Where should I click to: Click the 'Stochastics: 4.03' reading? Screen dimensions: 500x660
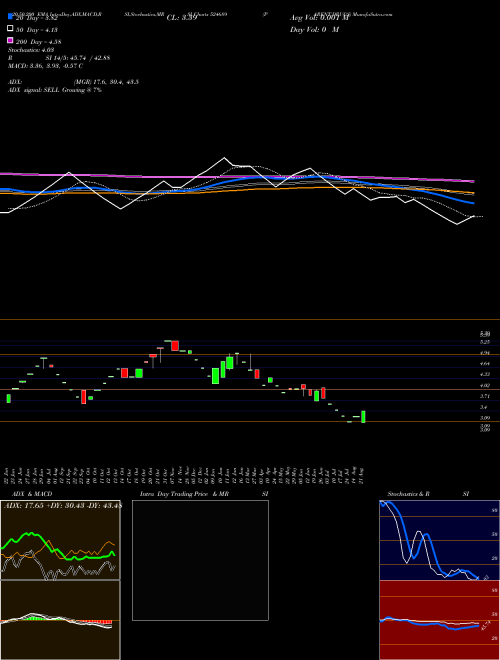click(x=31, y=50)
